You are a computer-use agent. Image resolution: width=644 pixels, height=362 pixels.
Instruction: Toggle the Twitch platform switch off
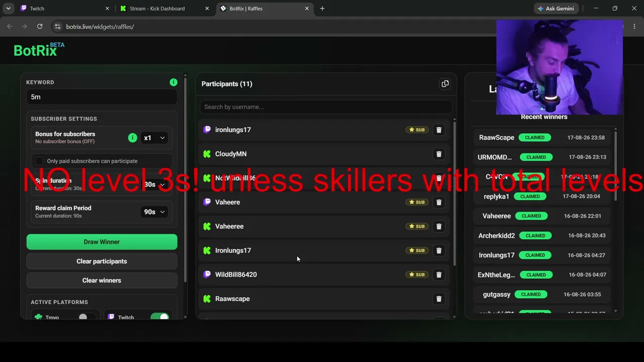[159, 317]
